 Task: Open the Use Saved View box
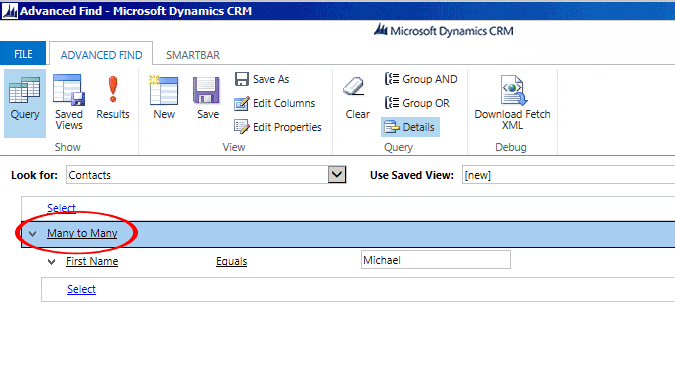568,175
